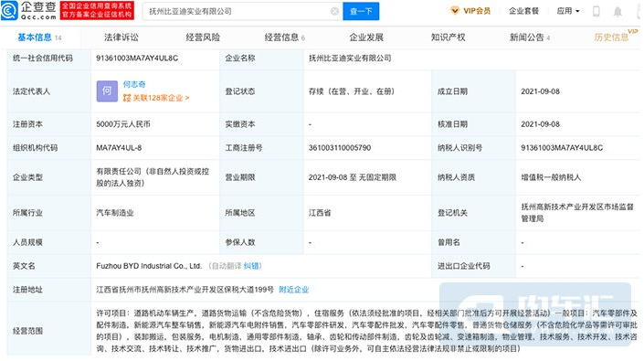Open legal representative 何志奇 link
Viewport: 644px width, 361px height.
coord(134,84)
